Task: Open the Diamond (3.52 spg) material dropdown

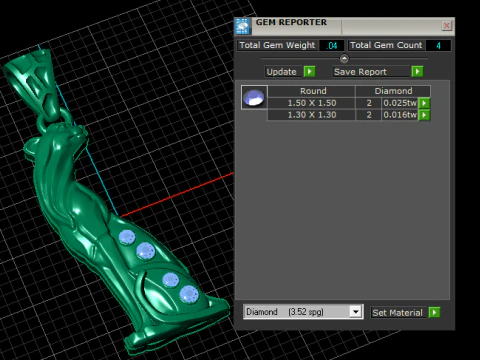Action: [356, 312]
